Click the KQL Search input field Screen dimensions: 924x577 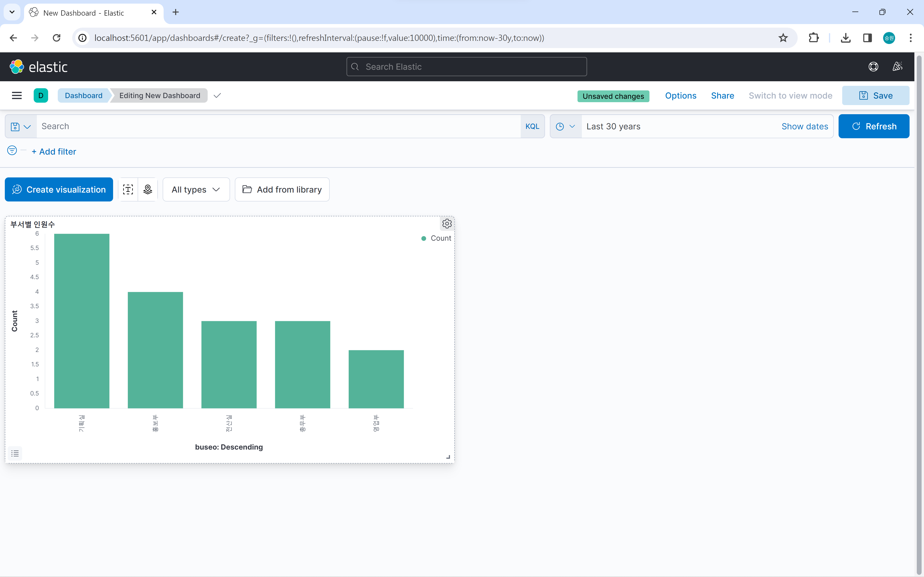click(x=279, y=126)
